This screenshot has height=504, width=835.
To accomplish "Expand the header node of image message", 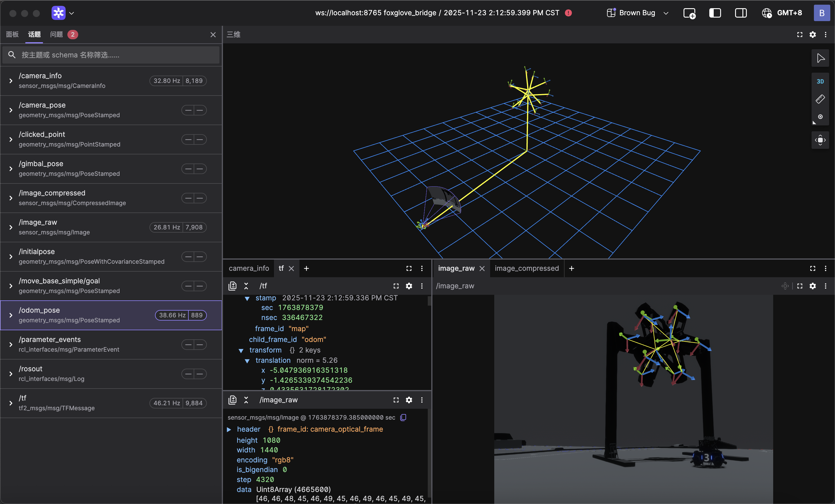I will pos(229,430).
